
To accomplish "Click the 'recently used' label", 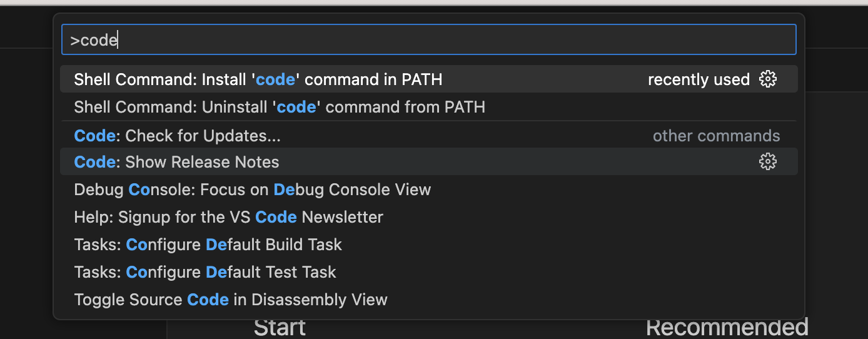I will pyautogui.click(x=699, y=79).
